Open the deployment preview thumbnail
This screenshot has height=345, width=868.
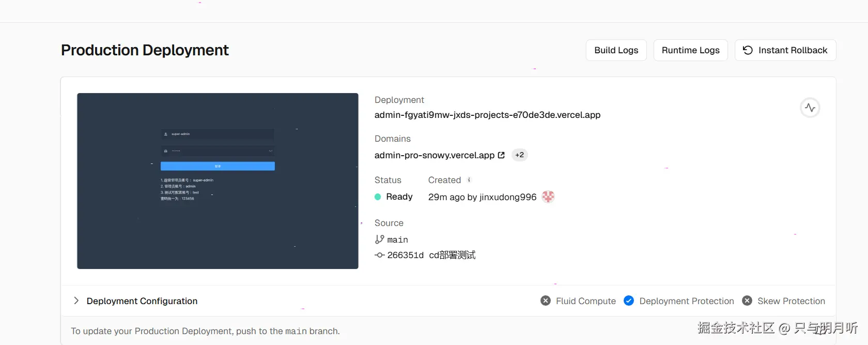point(218,181)
